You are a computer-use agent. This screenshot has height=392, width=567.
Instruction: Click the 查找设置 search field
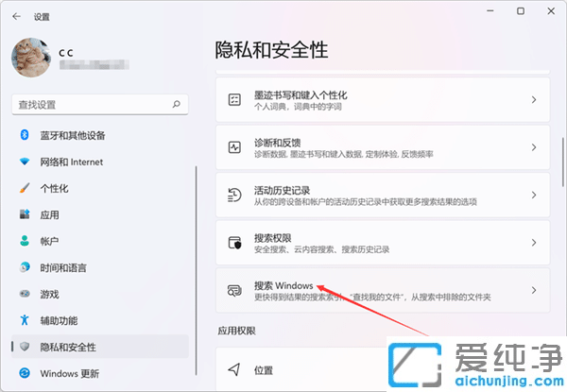pos(100,105)
